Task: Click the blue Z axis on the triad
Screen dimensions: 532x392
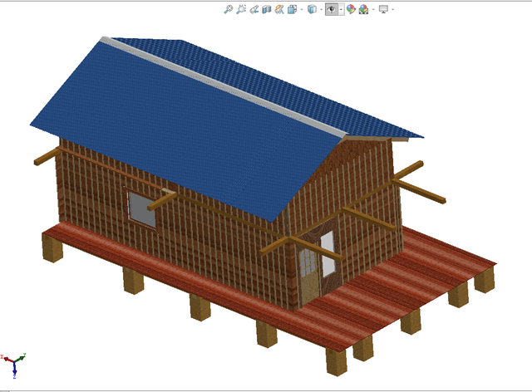Action: [15, 370]
